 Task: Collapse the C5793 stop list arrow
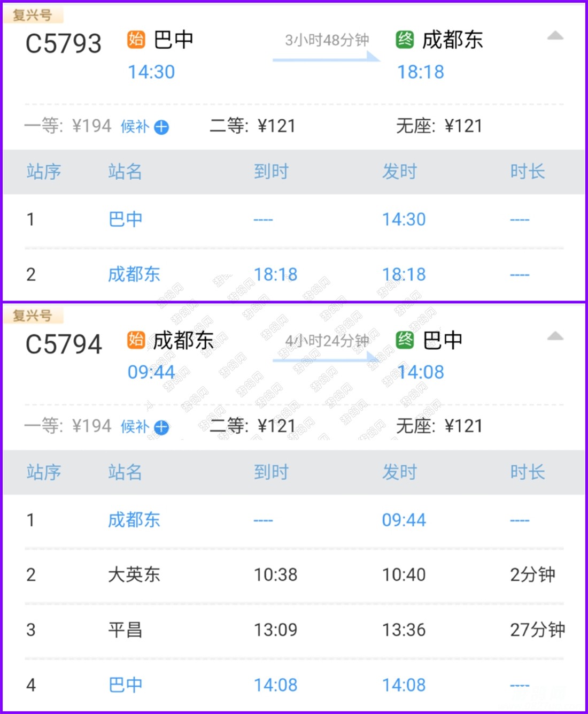point(555,36)
